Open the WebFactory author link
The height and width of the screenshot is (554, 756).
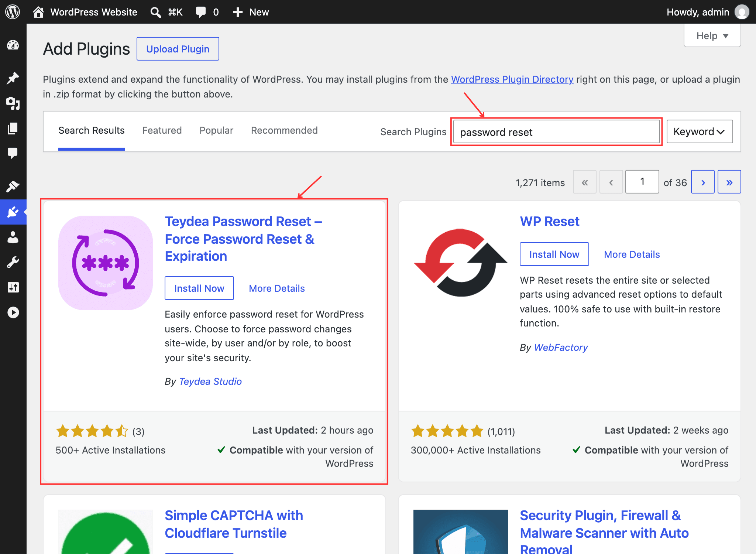(x=561, y=348)
